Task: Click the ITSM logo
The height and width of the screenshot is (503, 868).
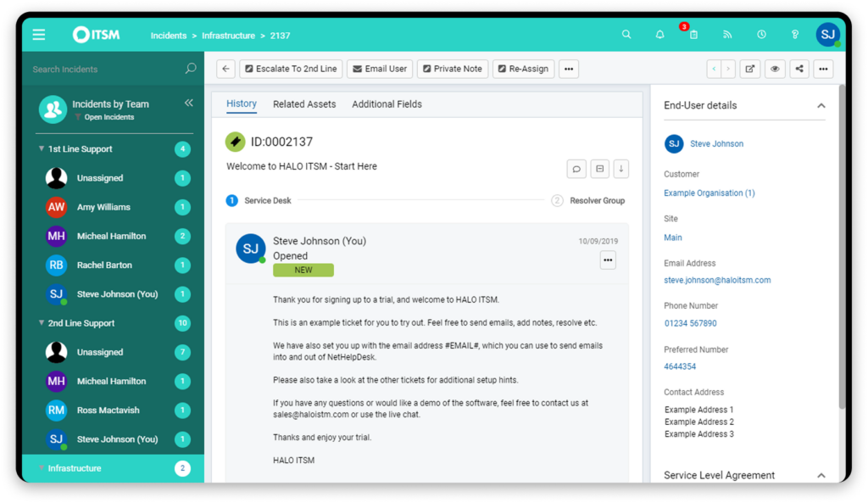Action: tap(97, 35)
